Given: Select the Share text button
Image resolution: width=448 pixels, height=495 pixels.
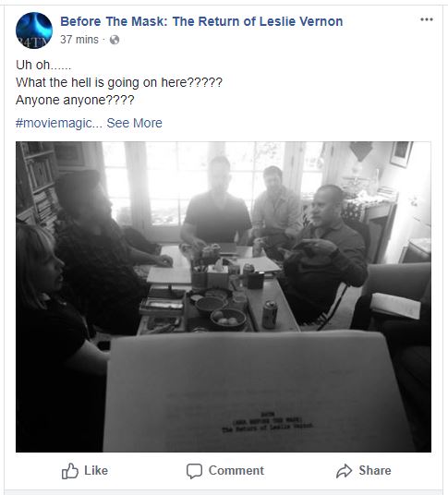Looking at the screenshot, I should point(375,470).
